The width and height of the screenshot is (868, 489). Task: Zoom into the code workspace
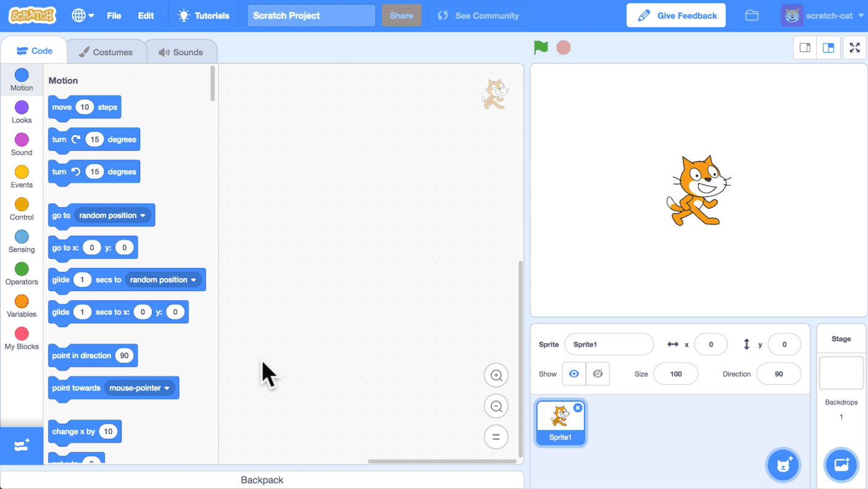click(496, 375)
